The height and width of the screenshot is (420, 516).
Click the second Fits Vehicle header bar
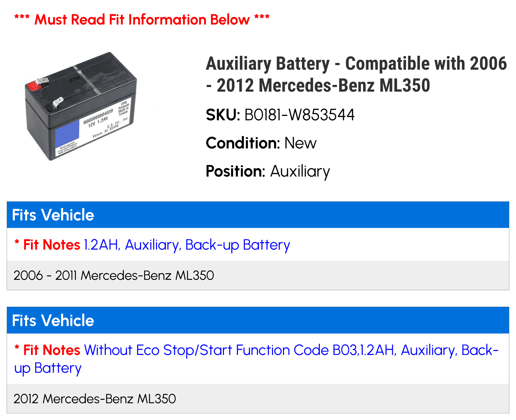tap(258, 320)
